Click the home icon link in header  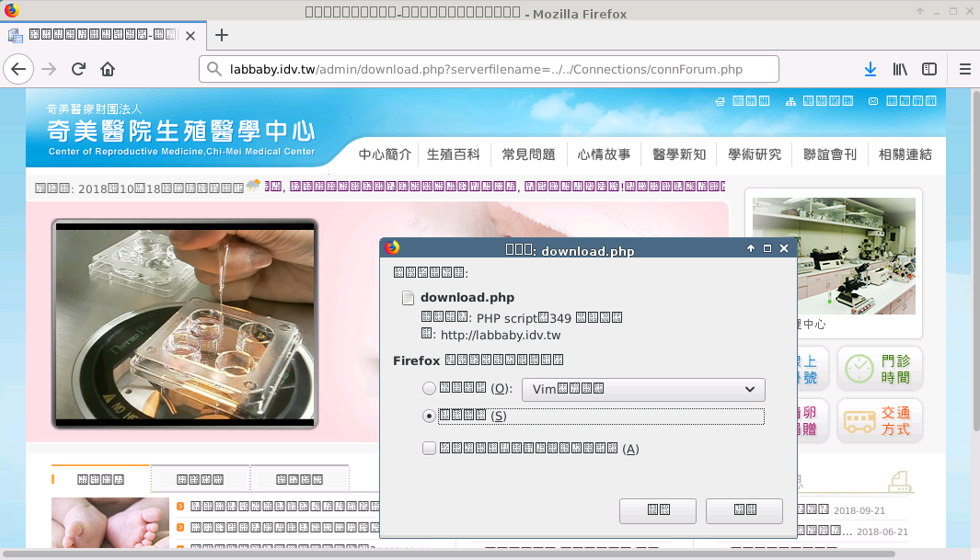click(x=720, y=101)
